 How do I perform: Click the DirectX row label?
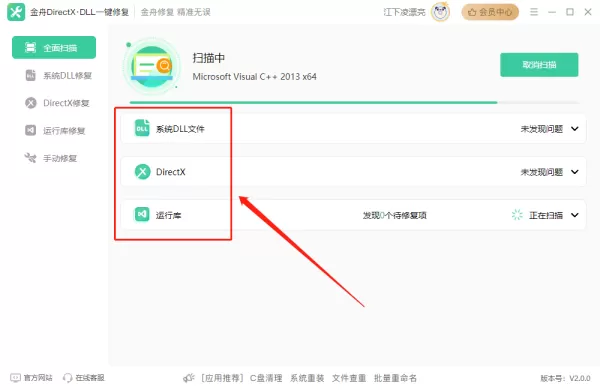(x=171, y=172)
